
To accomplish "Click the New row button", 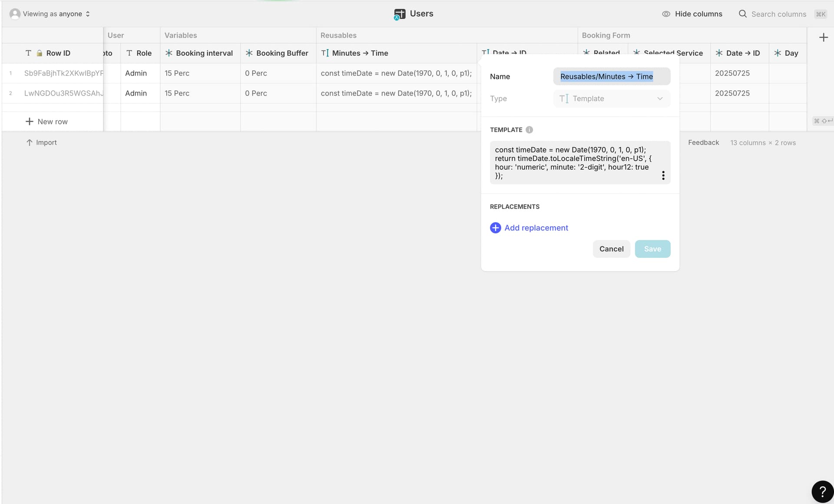I will point(46,122).
